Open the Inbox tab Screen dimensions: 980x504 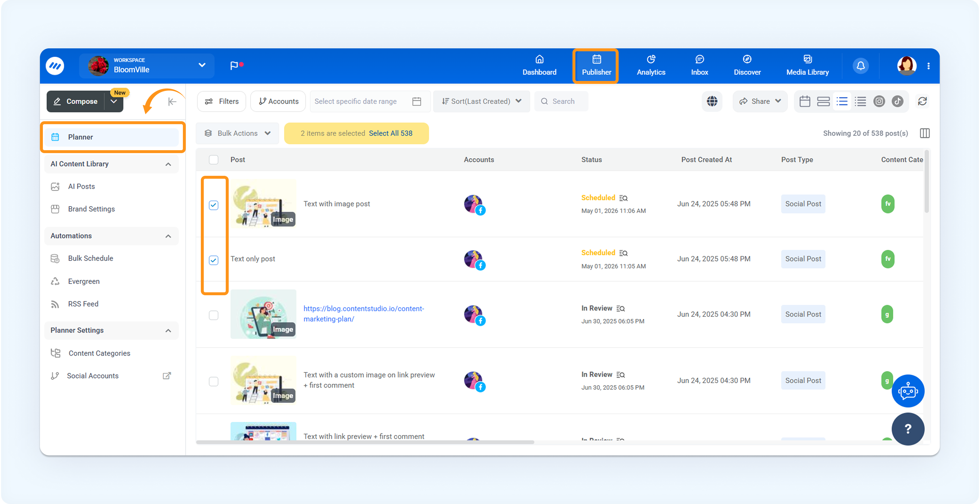(699, 66)
